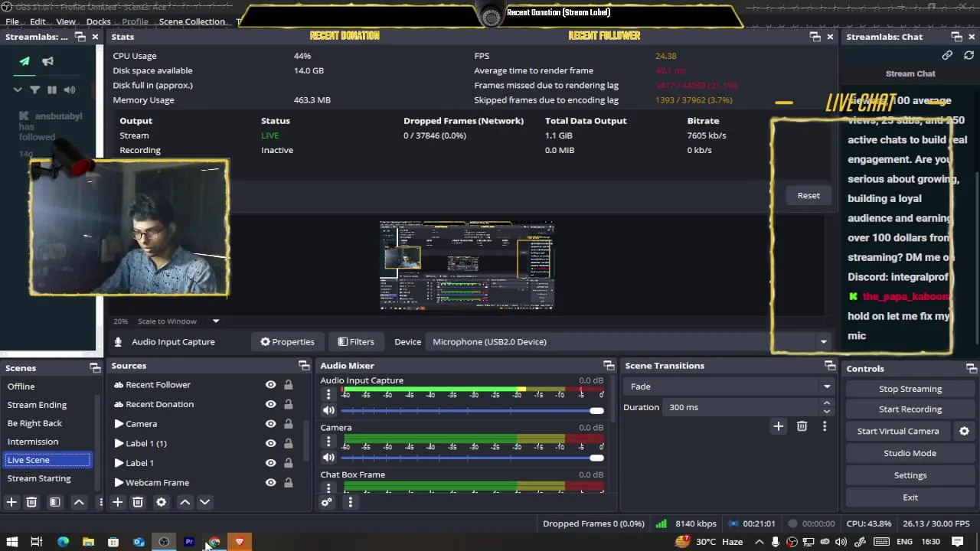Hide the Recent Follower source
The height and width of the screenshot is (551, 980).
pos(270,385)
